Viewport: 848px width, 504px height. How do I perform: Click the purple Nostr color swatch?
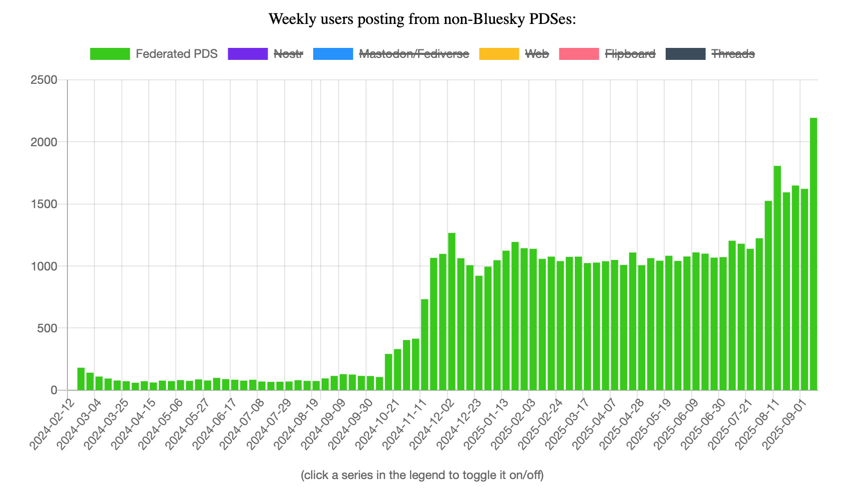pos(248,54)
